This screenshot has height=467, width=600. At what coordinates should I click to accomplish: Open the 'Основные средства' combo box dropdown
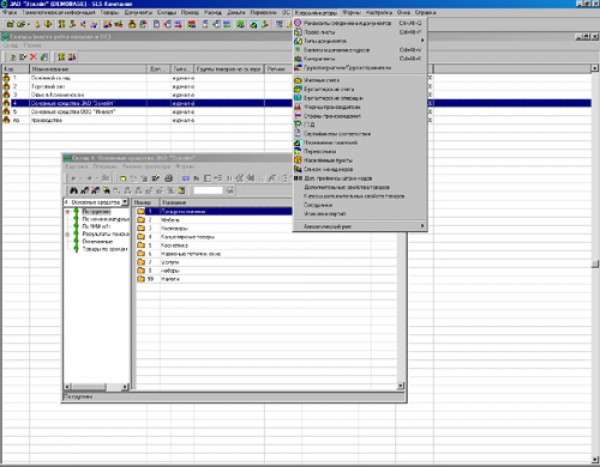[126, 201]
